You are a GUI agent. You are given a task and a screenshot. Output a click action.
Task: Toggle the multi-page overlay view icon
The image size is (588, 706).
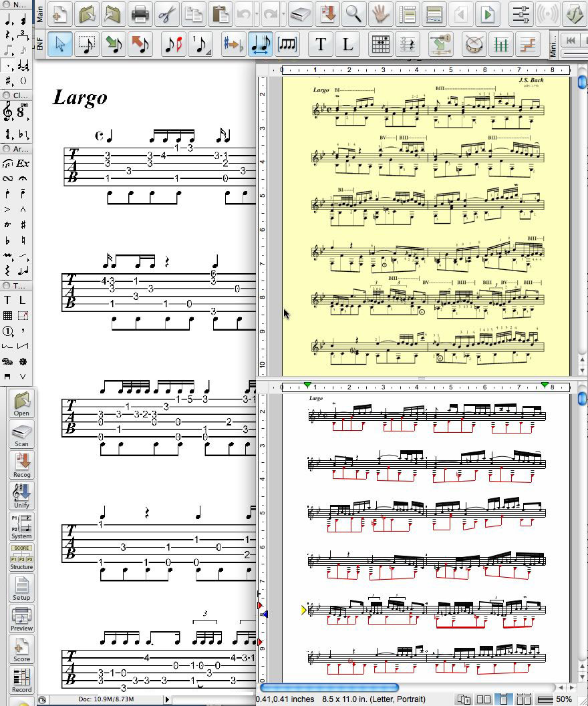point(464,699)
